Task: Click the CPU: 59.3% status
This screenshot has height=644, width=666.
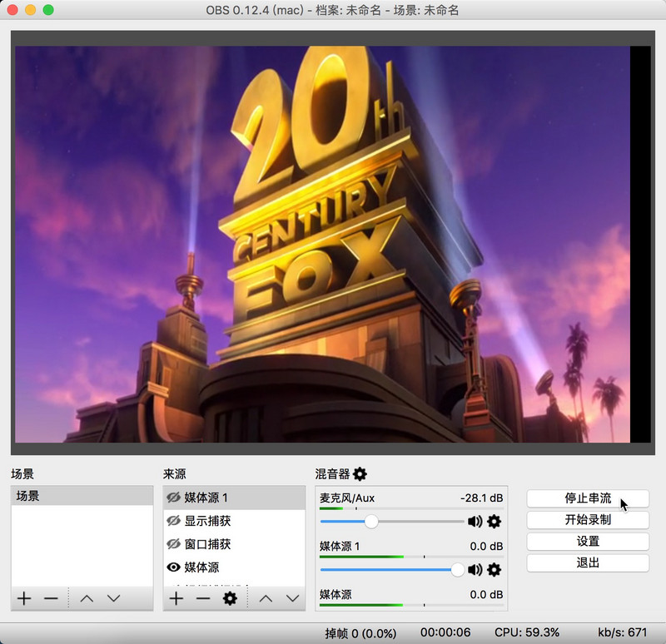Action: coord(527,632)
